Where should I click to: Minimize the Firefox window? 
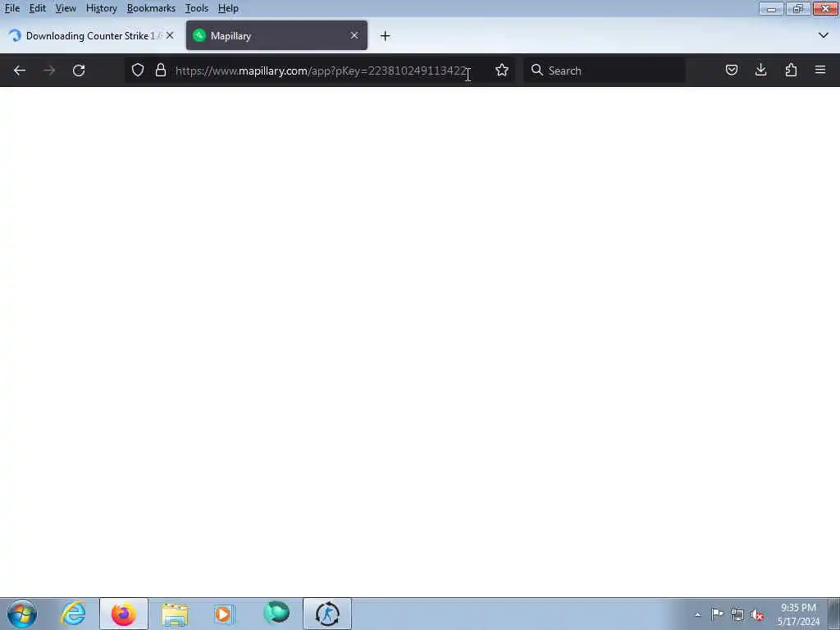point(771,8)
